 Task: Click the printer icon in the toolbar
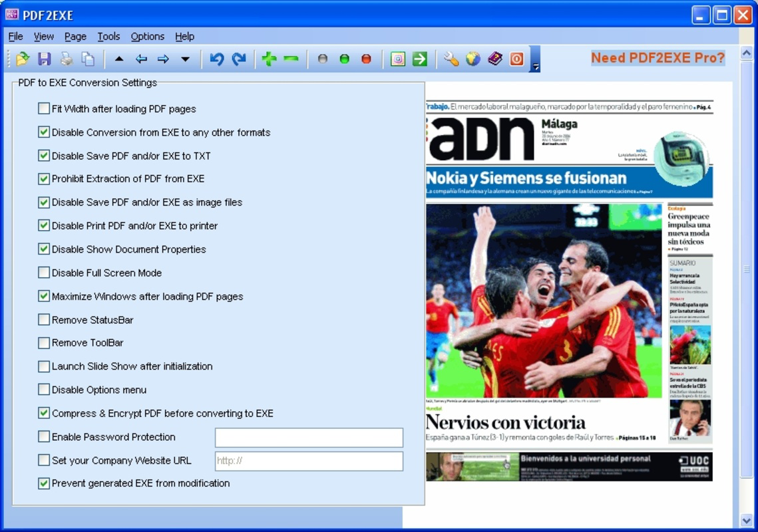tap(67, 59)
